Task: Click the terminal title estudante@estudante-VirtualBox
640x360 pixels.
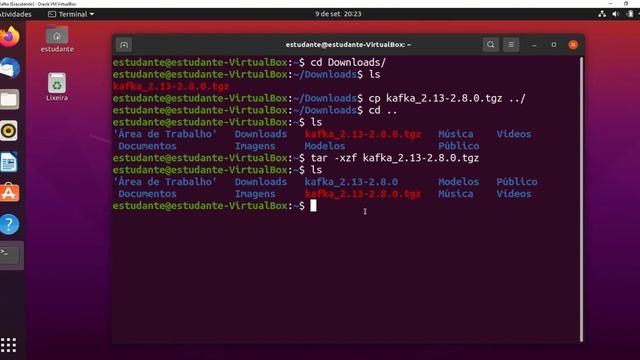Action: (348, 44)
